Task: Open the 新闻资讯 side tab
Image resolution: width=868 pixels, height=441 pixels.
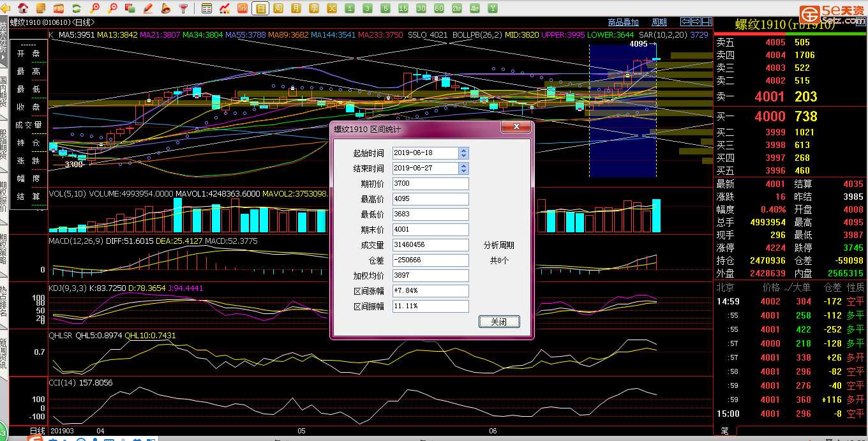Action: pyautogui.click(x=4, y=354)
